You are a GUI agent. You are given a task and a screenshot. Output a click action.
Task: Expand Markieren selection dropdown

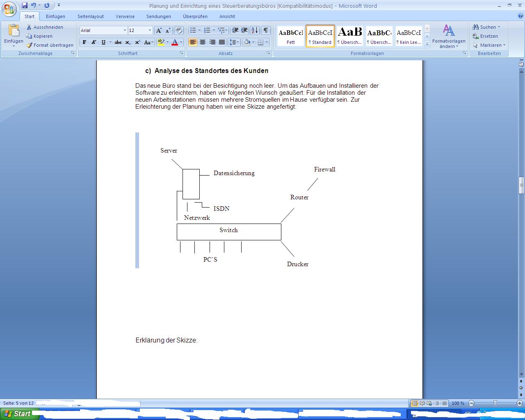coord(504,45)
